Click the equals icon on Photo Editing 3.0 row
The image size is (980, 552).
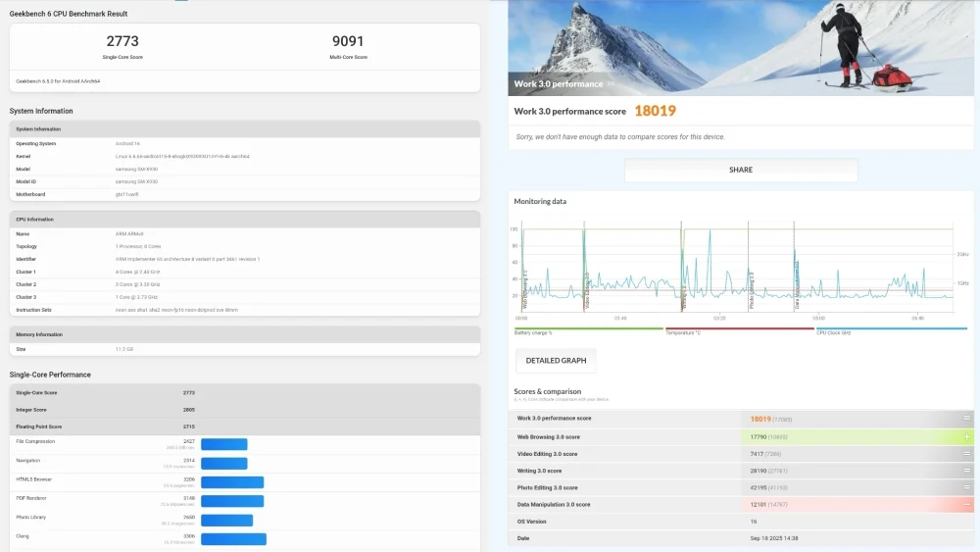point(967,487)
